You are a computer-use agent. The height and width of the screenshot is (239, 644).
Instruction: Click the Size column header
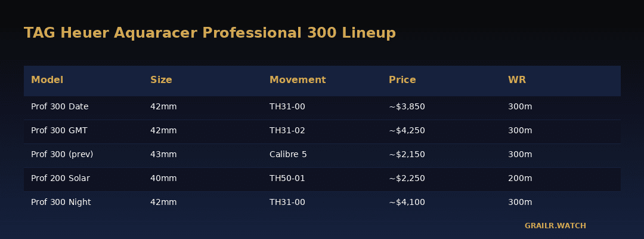161,80
